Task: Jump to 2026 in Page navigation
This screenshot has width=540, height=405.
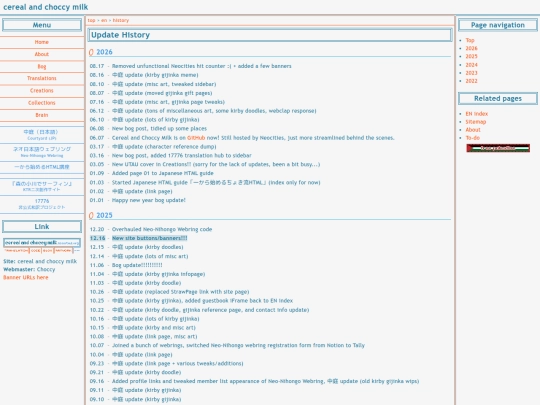Action: (471, 48)
